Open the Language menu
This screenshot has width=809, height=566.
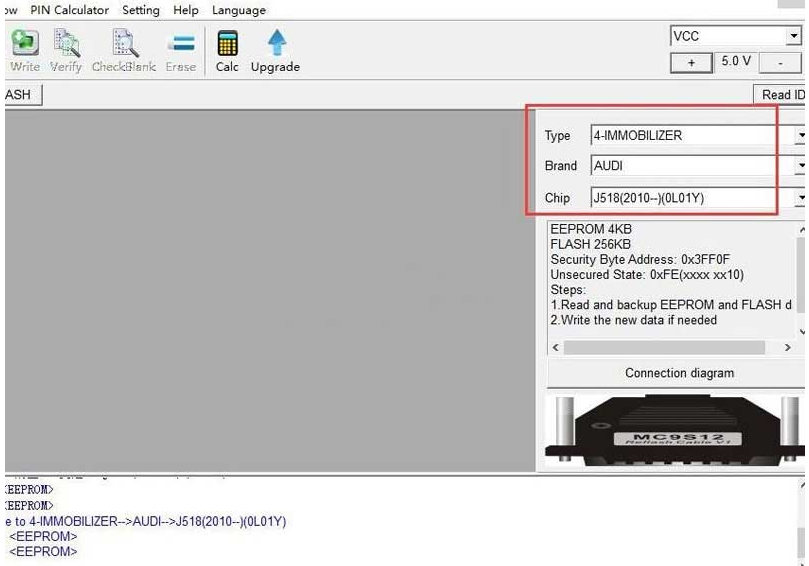point(239,10)
